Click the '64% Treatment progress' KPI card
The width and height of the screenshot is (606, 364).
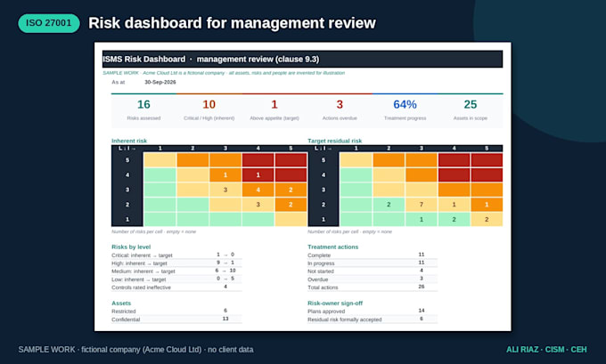click(405, 110)
